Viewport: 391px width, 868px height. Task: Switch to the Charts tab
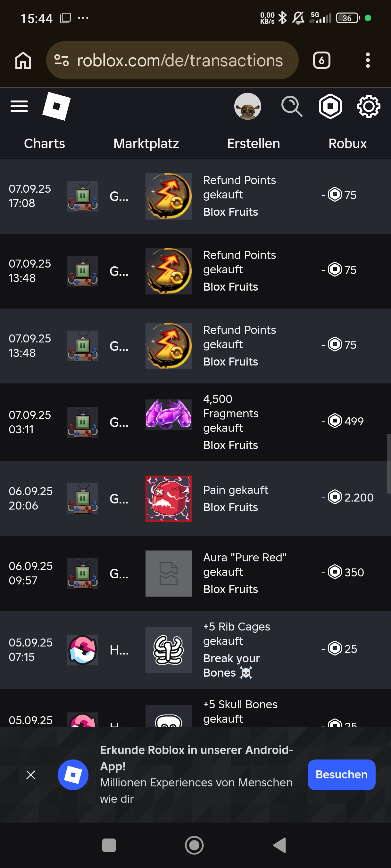[x=45, y=143]
